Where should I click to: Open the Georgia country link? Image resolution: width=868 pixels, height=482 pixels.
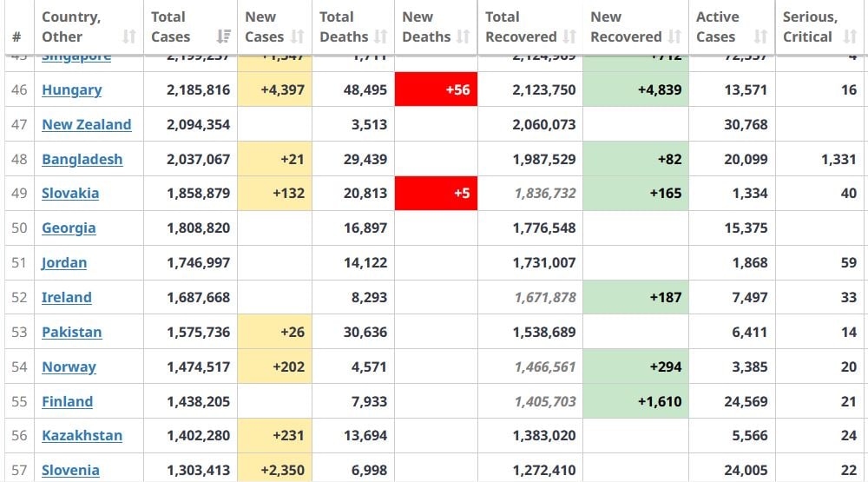(69, 228)
